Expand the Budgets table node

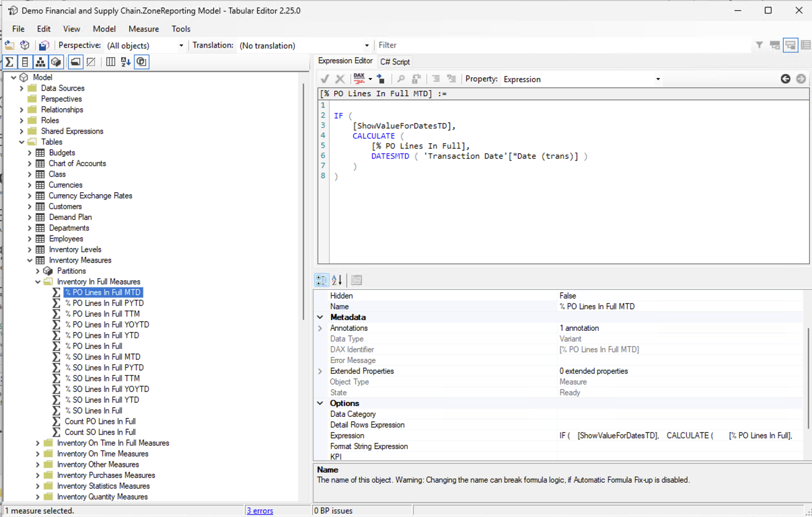(30, 153)
